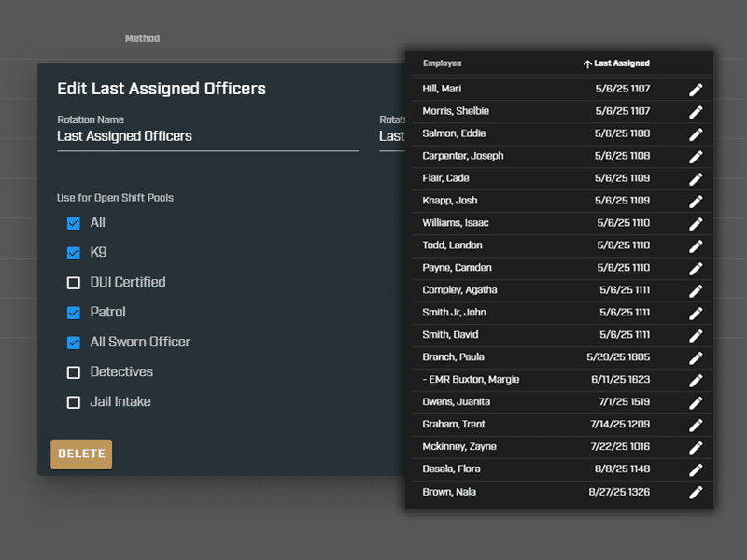This screenshot has height=560, width=747.
Task: Edit Compley, Agatha's last assigned date
Action: click(x=696, y=291)
